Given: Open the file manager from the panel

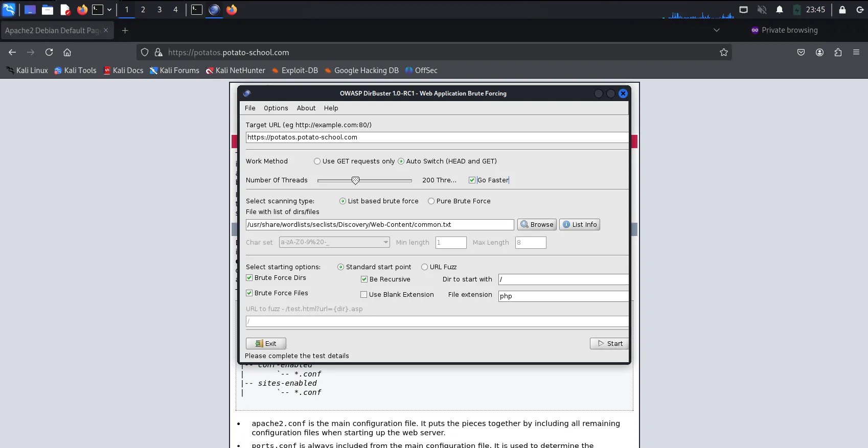Looking at the screenshot, I should 48,10.
